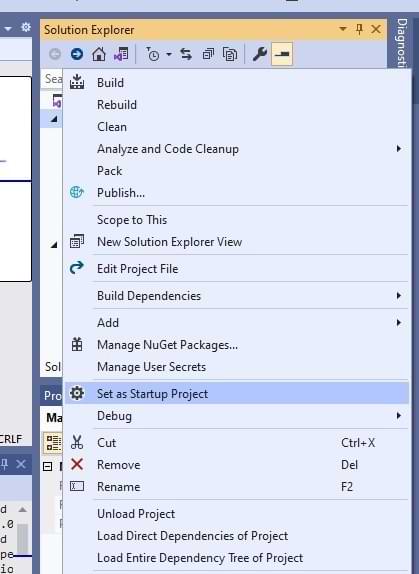Click the Sync with Active Document icon
419x574 pixels.
(x=186, y=54)
